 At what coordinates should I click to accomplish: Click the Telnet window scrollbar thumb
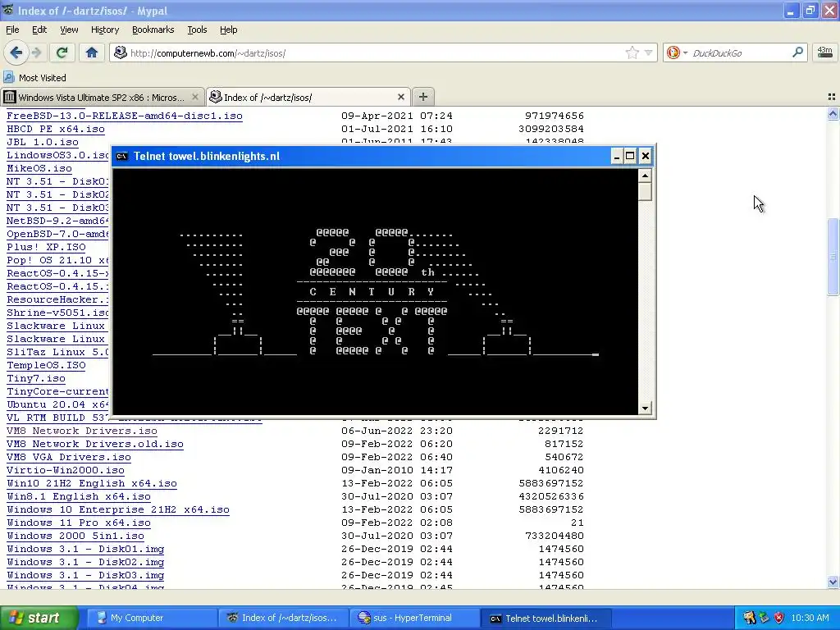point(645,192)
